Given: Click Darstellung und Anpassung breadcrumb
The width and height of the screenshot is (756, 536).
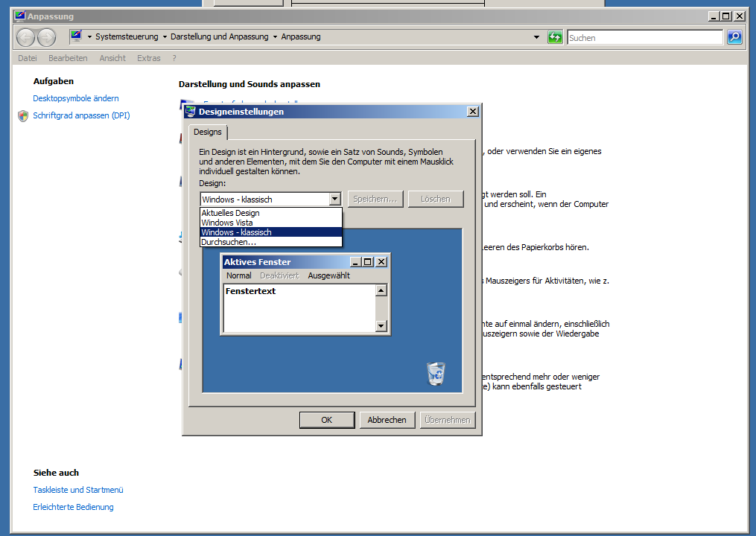Looking at the screenshot, I should coord(220,37).
